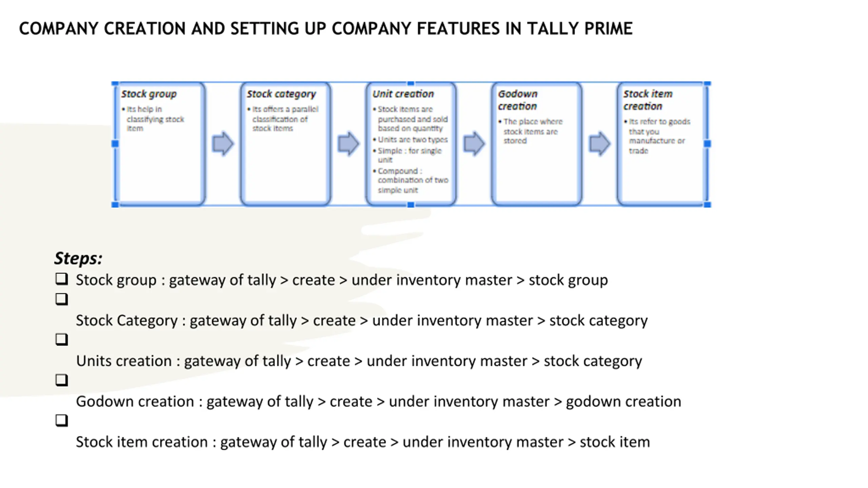Select the bottom-right corner handle of the diagram
The height and width of the screenshot is (488, 868).
coord(707,204)
